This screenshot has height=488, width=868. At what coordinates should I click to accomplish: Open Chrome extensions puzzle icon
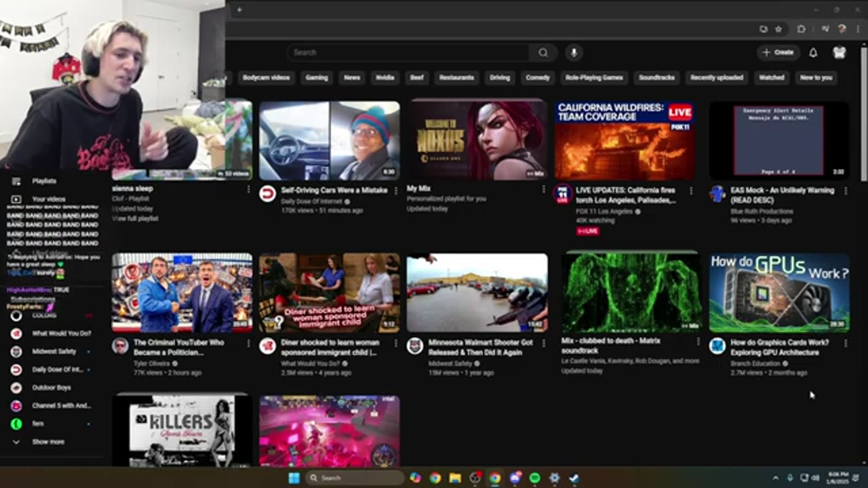click(x=802, y=29)
